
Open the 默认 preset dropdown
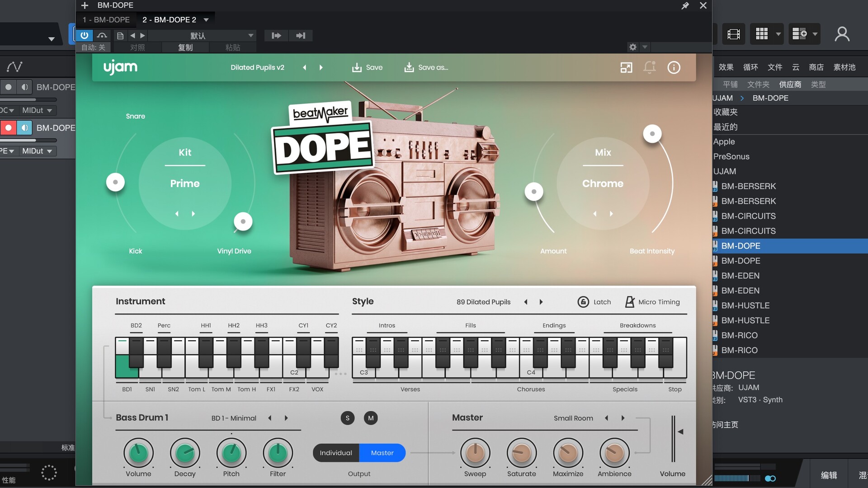[202, 36]
